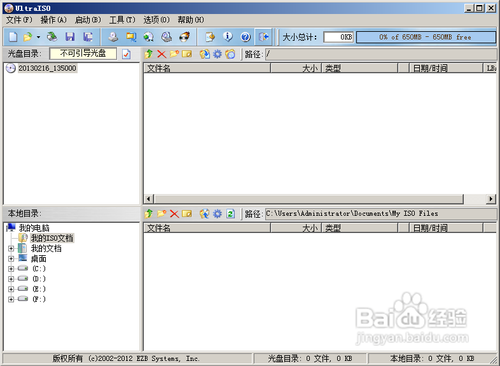Click the Convert image format icon
The height and width of the screenshot is (366, 500).
(x=131, y=37)
